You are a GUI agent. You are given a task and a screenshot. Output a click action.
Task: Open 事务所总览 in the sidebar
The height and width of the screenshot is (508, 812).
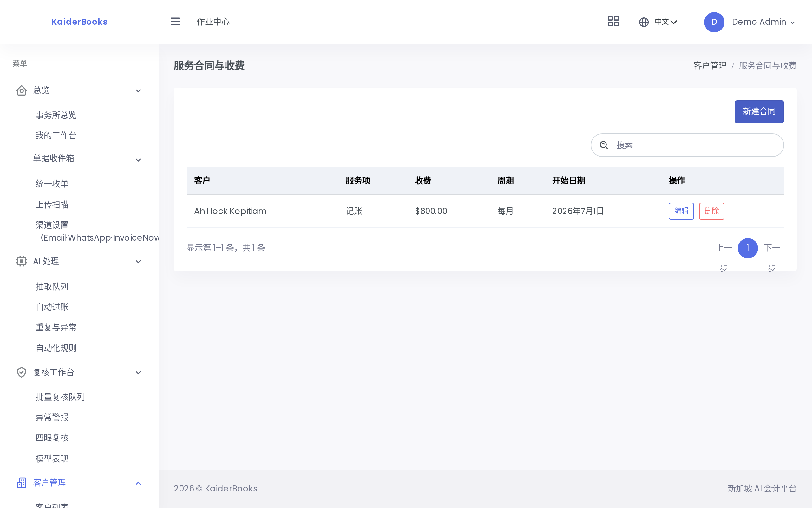(x=56, y=115)
